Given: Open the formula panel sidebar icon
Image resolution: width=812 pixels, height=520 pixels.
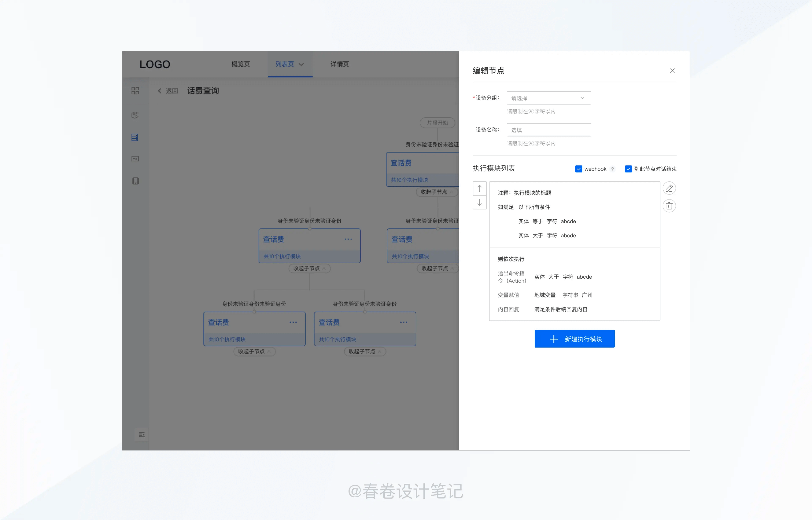Looking at the screenshot, I should click(135, 159).
